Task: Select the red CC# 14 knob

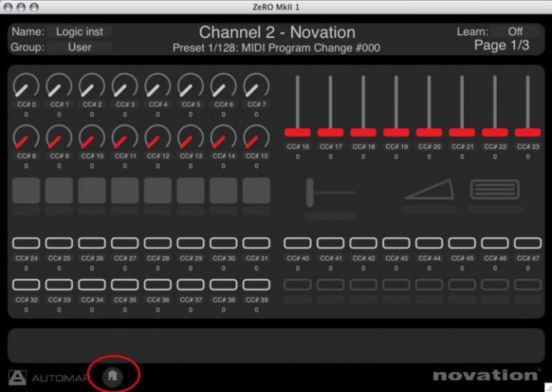Action: [224, 137]
